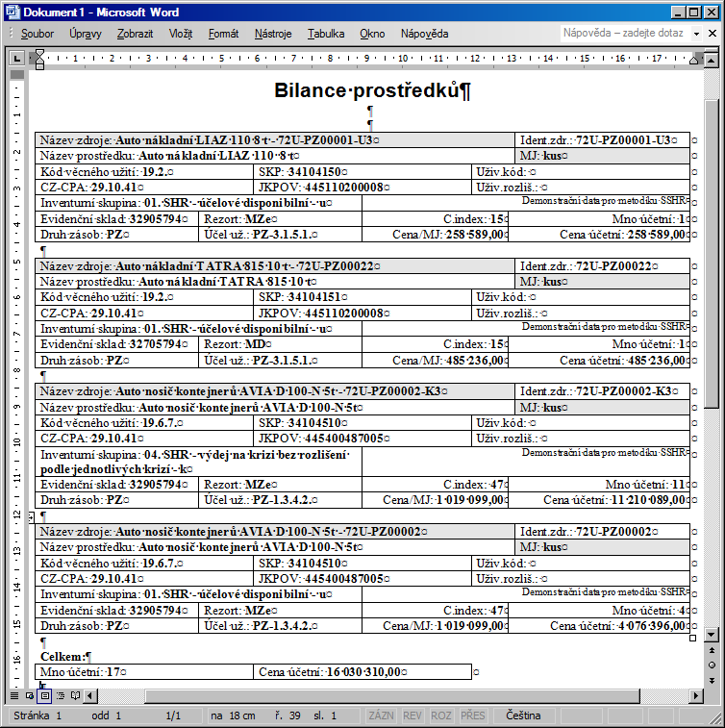Toggle PŘES overtype mode in status bar
Image resolution: width=725 pixels, height=728 pixels.
coord(472,715)
